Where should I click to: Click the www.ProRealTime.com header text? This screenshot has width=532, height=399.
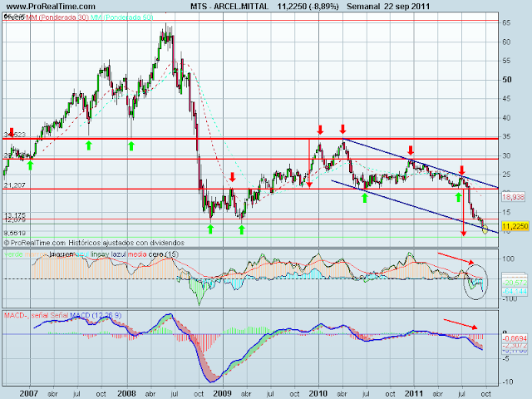click(51, 6)
